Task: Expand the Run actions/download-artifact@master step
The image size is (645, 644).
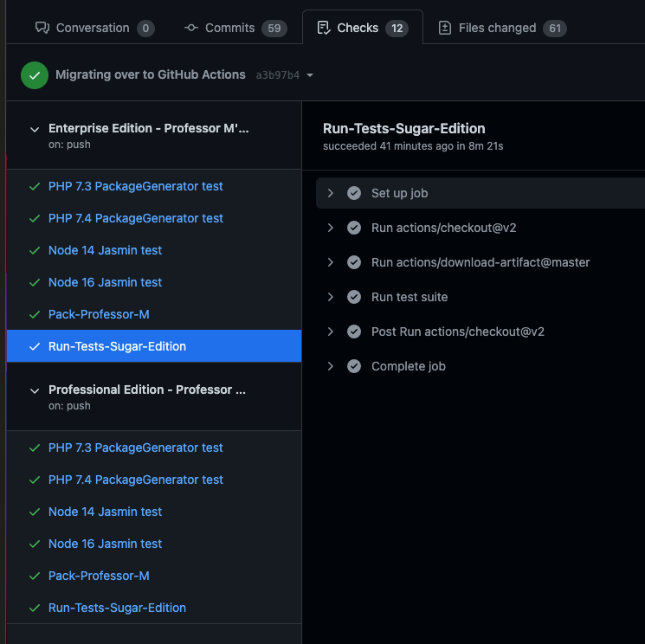Action: [331, 262]
